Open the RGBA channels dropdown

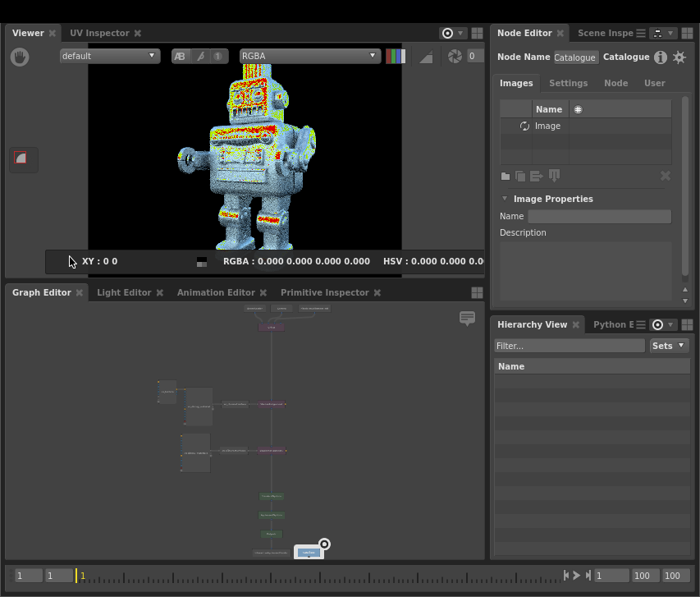pos(310,56)
